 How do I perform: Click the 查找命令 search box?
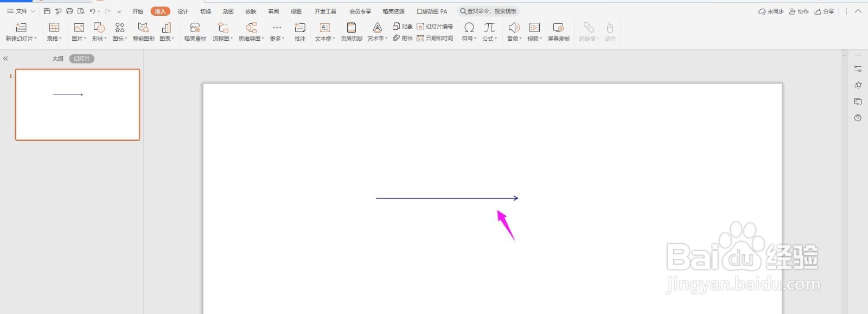[488, 11]
